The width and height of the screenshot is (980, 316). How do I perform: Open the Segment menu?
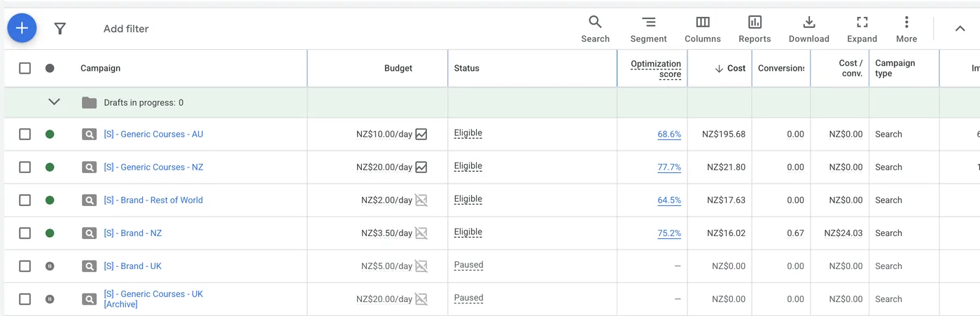[x=648, y=29]
